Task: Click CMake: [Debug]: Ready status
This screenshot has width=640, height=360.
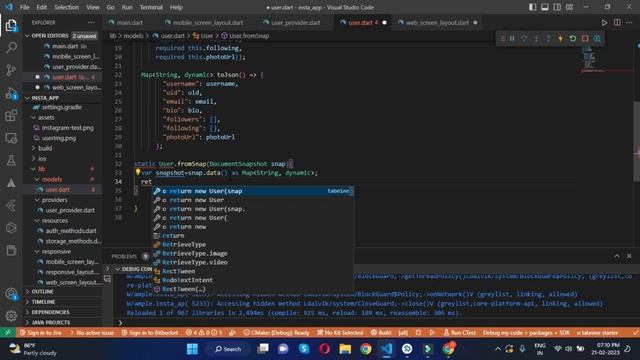Action: coord(276,333)
